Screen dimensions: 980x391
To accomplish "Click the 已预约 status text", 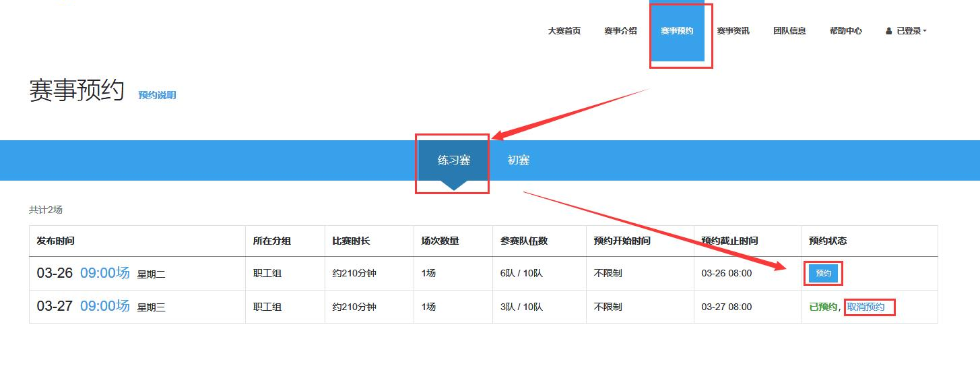I will click(x=823, y=307).
